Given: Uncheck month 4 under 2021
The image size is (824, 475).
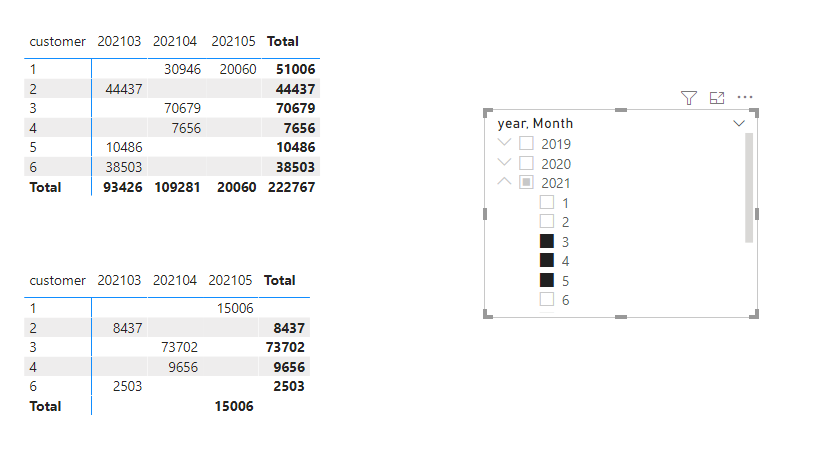Looking at the screenshot, I should tap(547, 261).
